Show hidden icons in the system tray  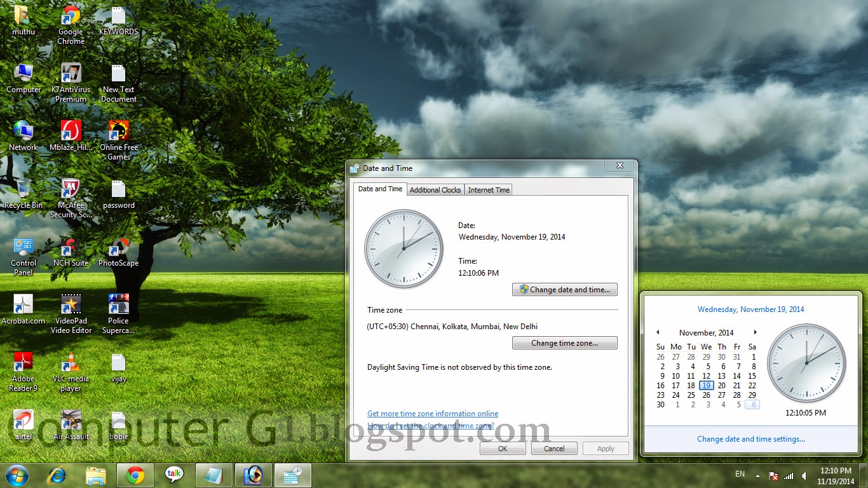(757, 475)
